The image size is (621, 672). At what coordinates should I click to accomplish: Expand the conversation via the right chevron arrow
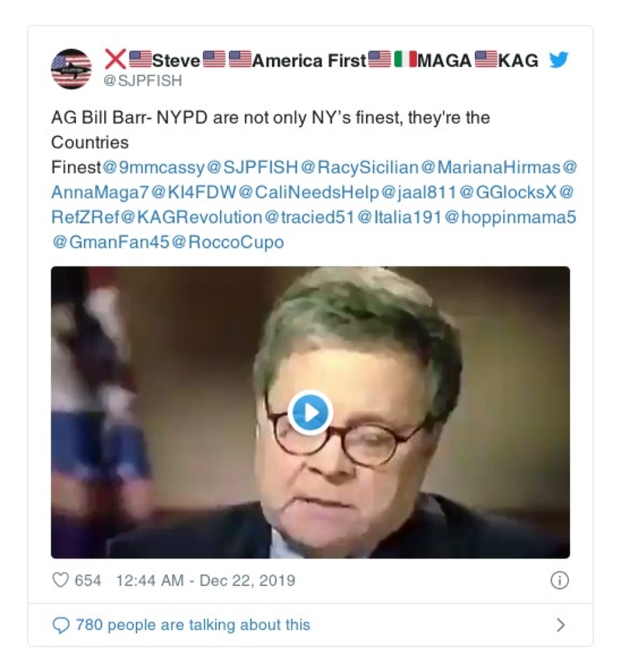tap(563, 624)
